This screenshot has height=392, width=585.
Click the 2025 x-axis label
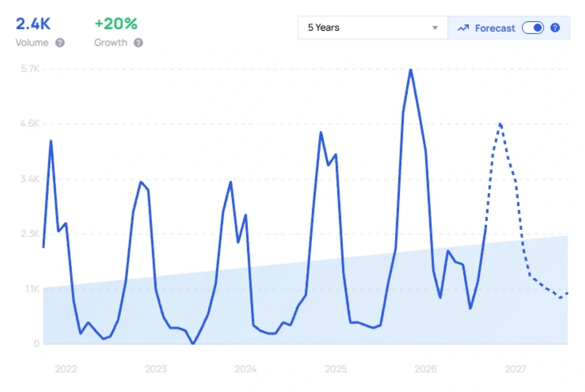[x=336, y=369]
